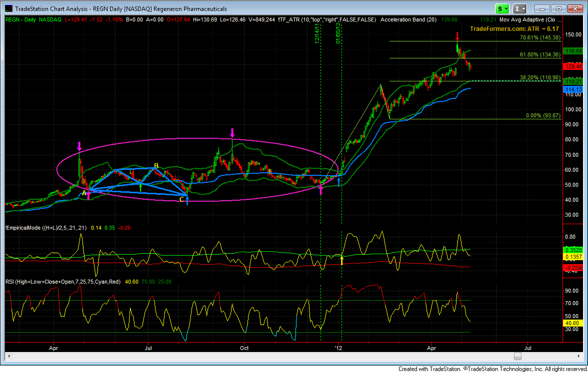Click the red 129.40 last price tag
The width and height of the screenshot is (588, 372).
[573, 66]
